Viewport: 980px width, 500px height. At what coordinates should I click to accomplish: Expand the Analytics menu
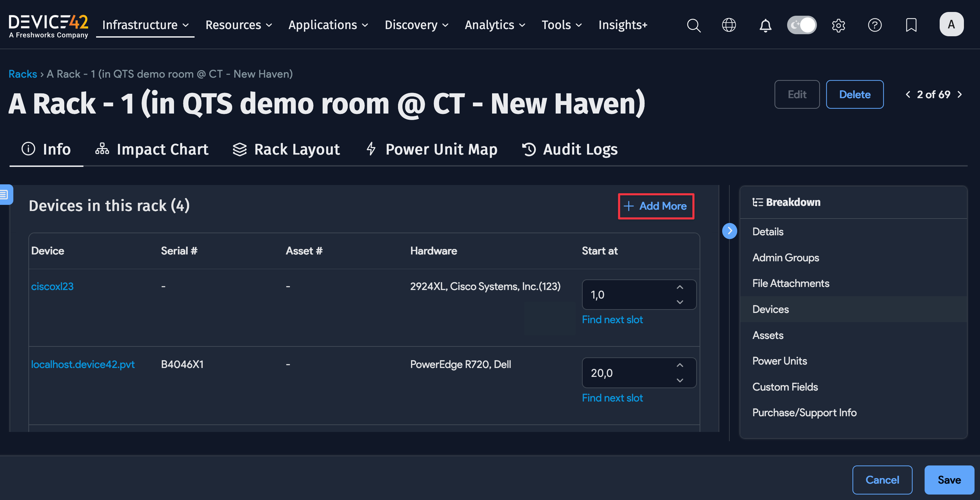[x=494, y=25]
